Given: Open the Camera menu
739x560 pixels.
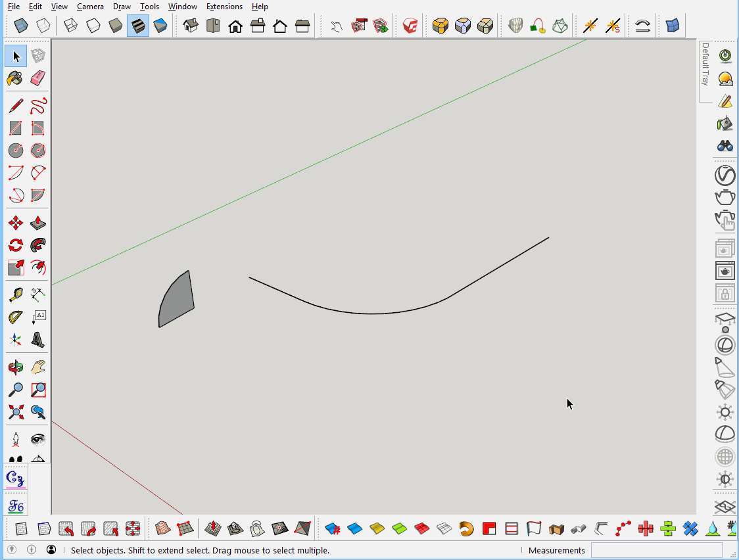Looking at the screenshot, I should click(90, 6).
